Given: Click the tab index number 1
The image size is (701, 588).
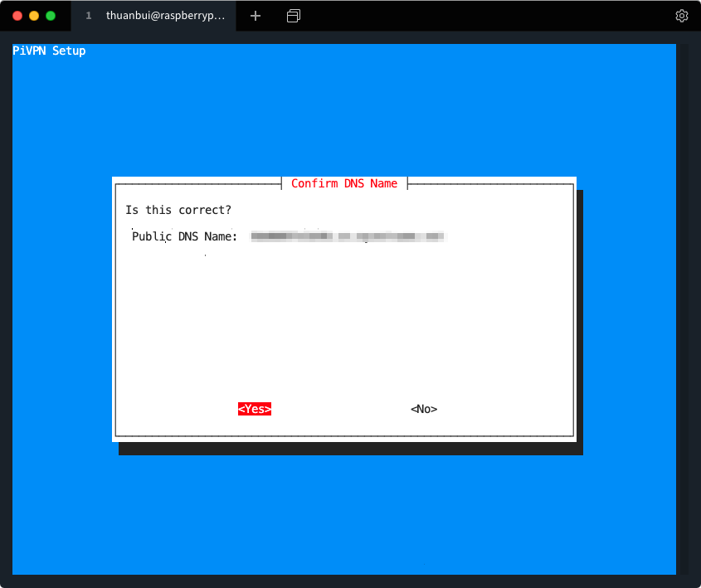Looking at the screenshot, I should point(89,16).
